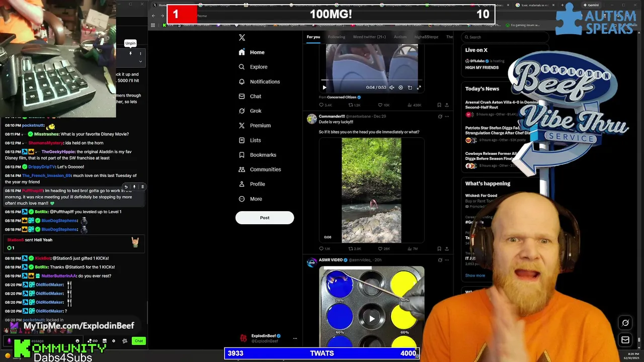Bookmark the Commander!!! post

point(439,249)
